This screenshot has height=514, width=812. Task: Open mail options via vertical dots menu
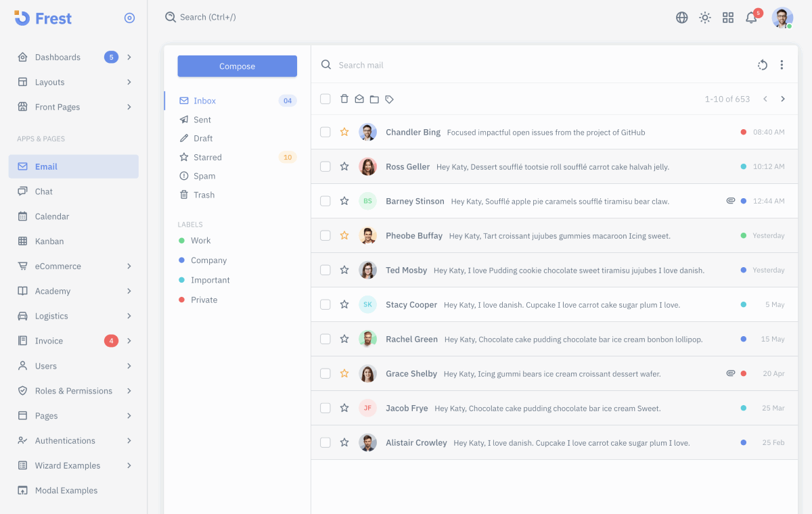coord(782,65)
